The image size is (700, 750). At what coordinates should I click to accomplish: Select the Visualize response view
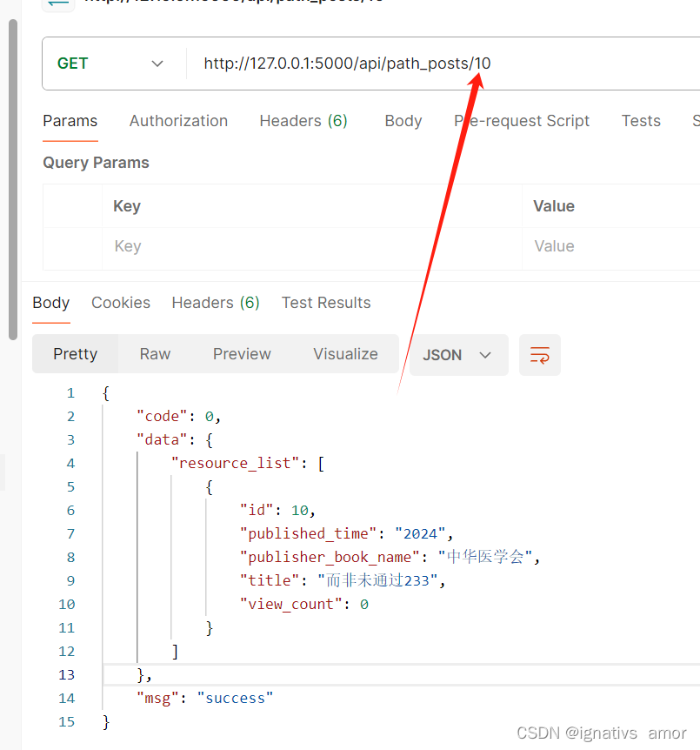point(345,354)
